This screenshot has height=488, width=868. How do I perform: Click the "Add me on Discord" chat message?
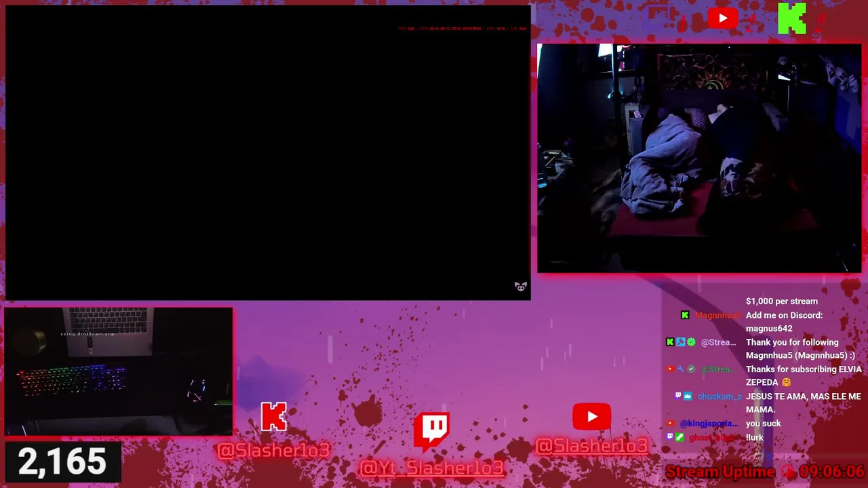(x=784, y=322)
